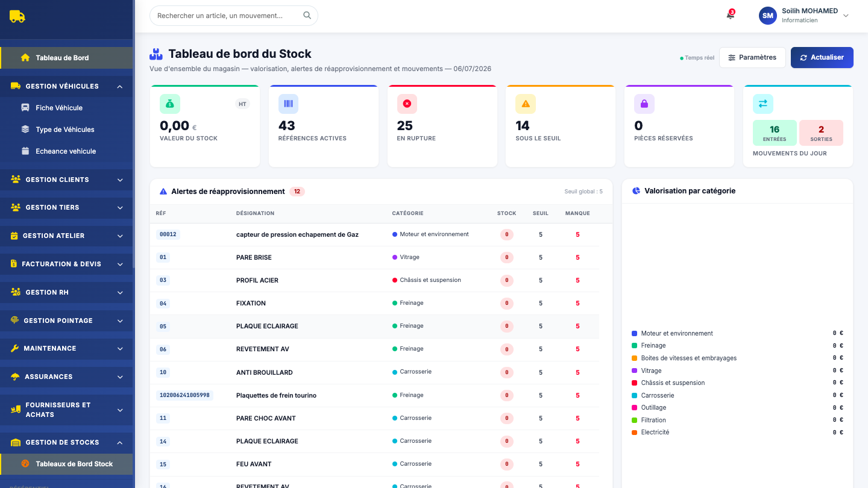Click the PROFIL ACIER row designation
Viewport: 868px width, 488px height.
257,280
